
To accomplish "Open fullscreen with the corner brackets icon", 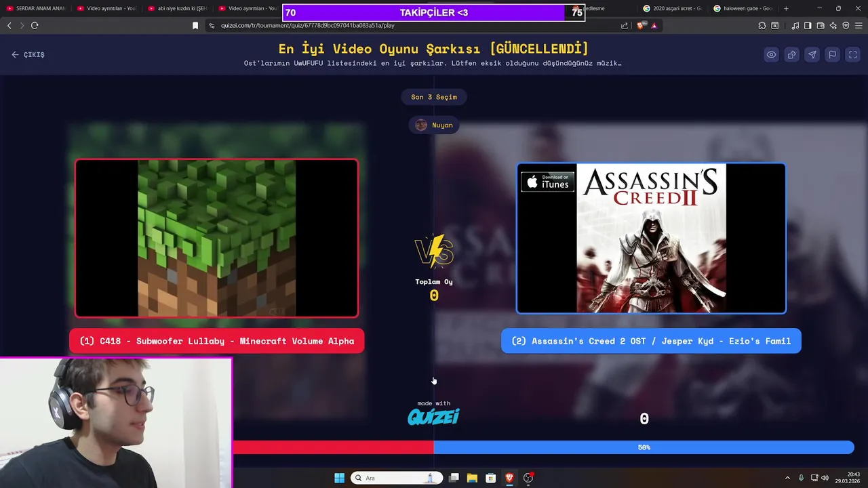I will (x=852, y=55).
